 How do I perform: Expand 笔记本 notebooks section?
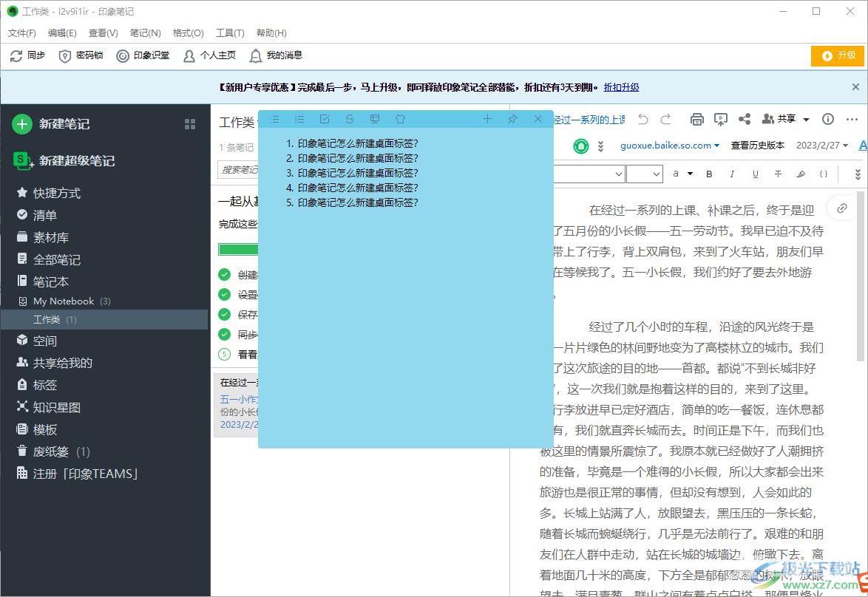point(43,282)
